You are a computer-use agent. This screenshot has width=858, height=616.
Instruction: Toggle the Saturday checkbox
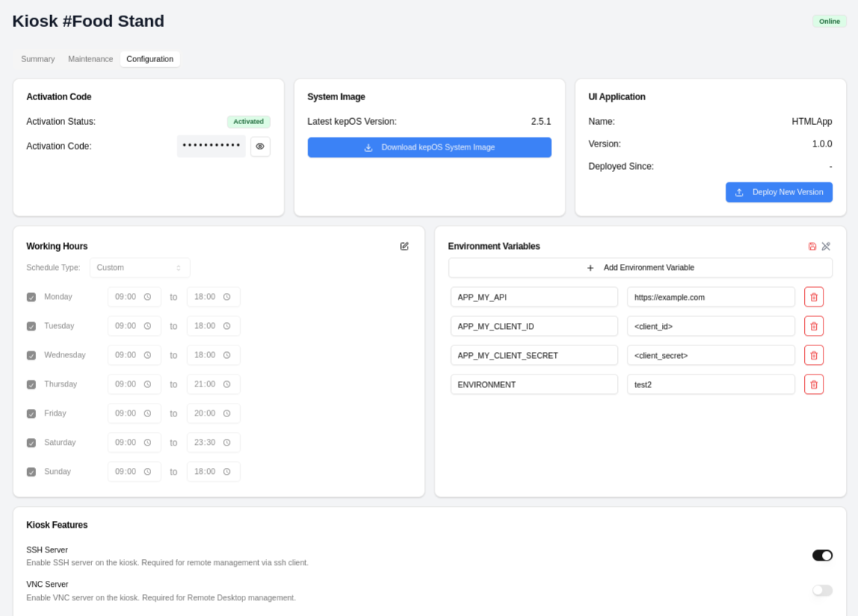pos(31,443)
